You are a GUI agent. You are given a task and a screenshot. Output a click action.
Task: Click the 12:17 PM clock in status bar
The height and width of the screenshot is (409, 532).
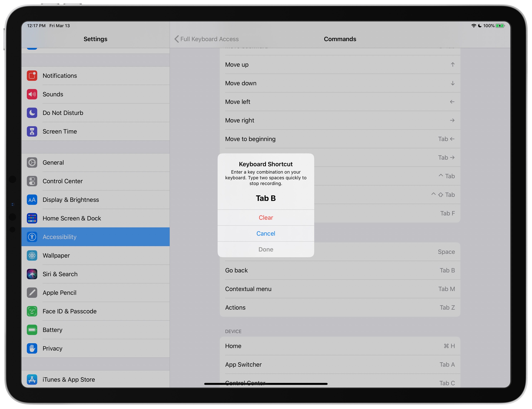coord(36,26)
